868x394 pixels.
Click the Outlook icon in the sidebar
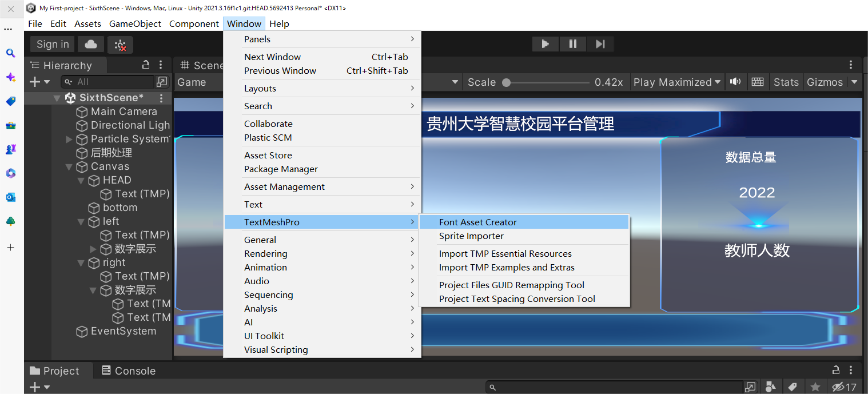coord(10,197)
